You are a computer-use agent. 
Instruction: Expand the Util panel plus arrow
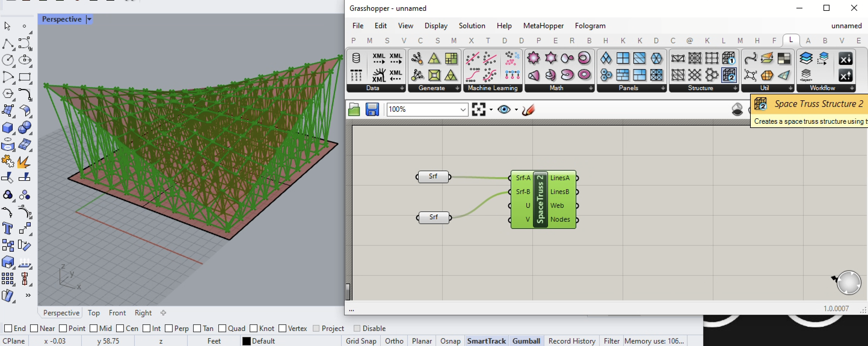790,88
